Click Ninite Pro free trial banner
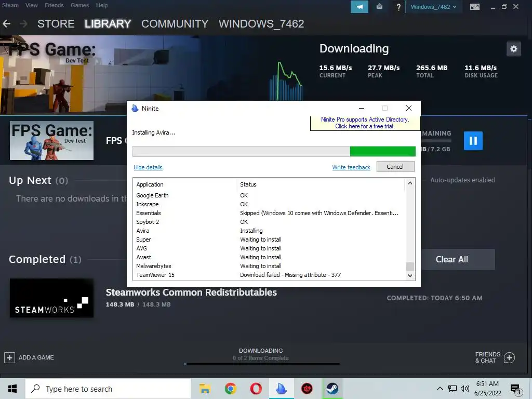 tap(365, 123)
